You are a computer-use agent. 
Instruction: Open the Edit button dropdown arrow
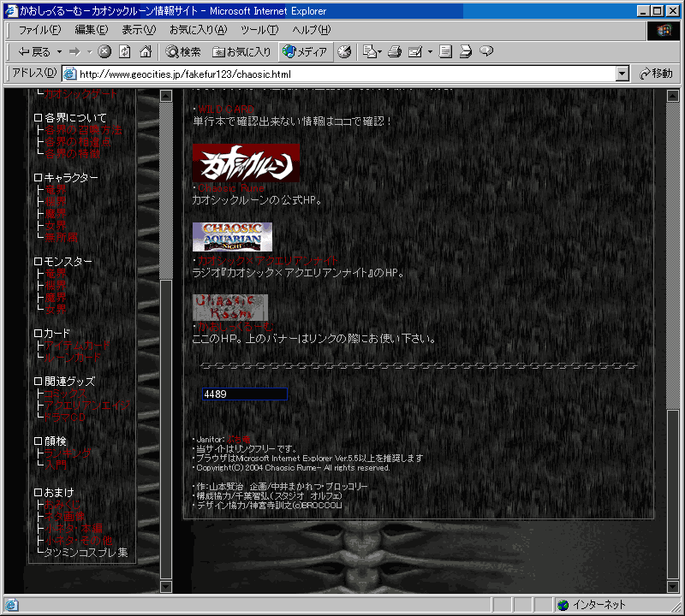430,52
